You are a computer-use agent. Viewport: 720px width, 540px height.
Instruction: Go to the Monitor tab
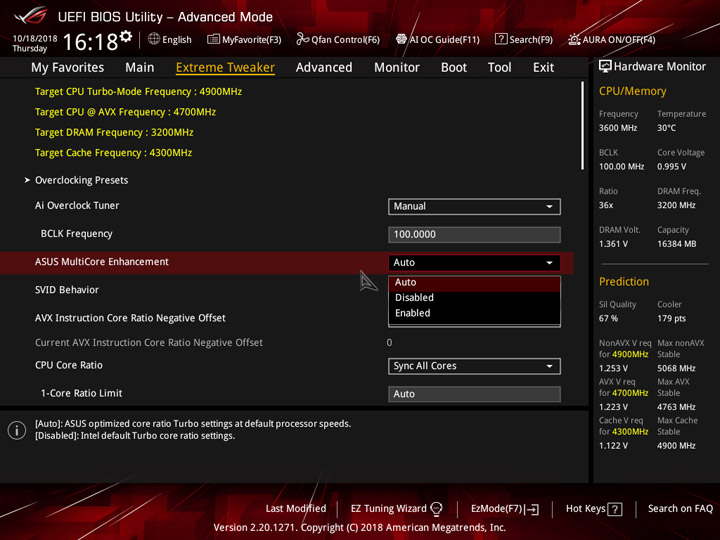click(397, 68)
